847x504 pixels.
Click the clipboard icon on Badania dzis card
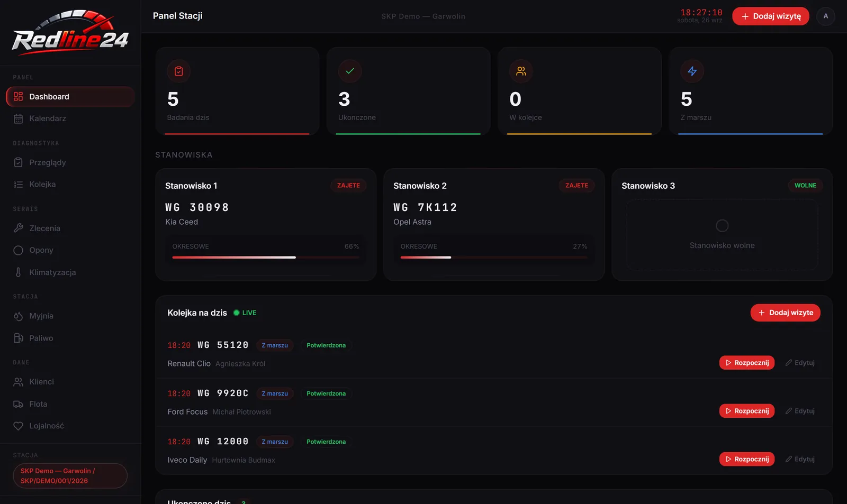coord(179,71)
